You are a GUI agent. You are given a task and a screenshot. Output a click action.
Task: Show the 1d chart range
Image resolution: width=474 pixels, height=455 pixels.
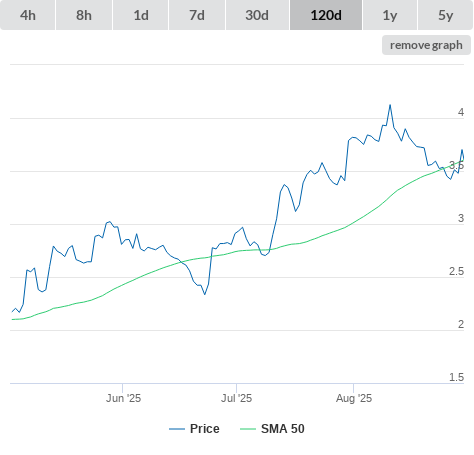click(141, 15)
